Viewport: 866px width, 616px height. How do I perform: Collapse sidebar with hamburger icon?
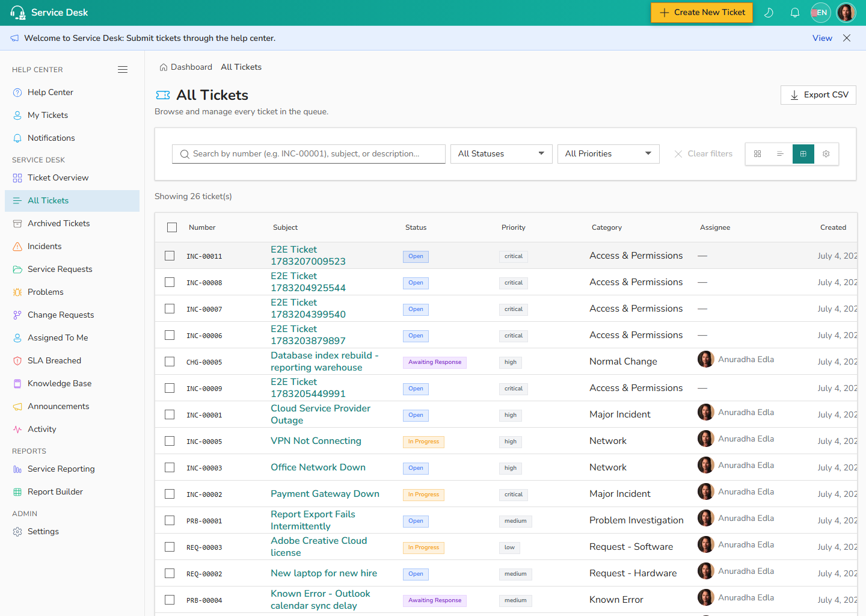pos(123,70)
